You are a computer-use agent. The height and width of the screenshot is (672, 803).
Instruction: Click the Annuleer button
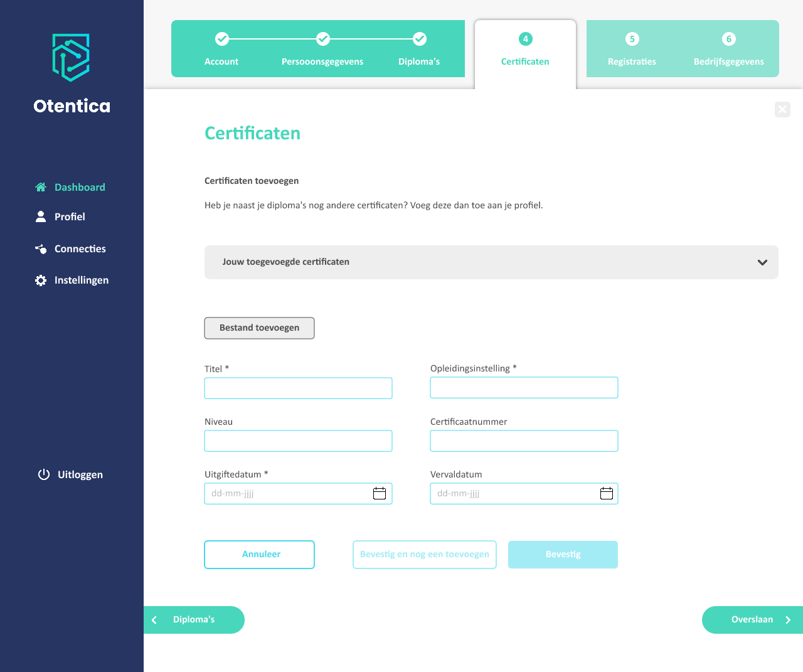(x=259, y=555)
